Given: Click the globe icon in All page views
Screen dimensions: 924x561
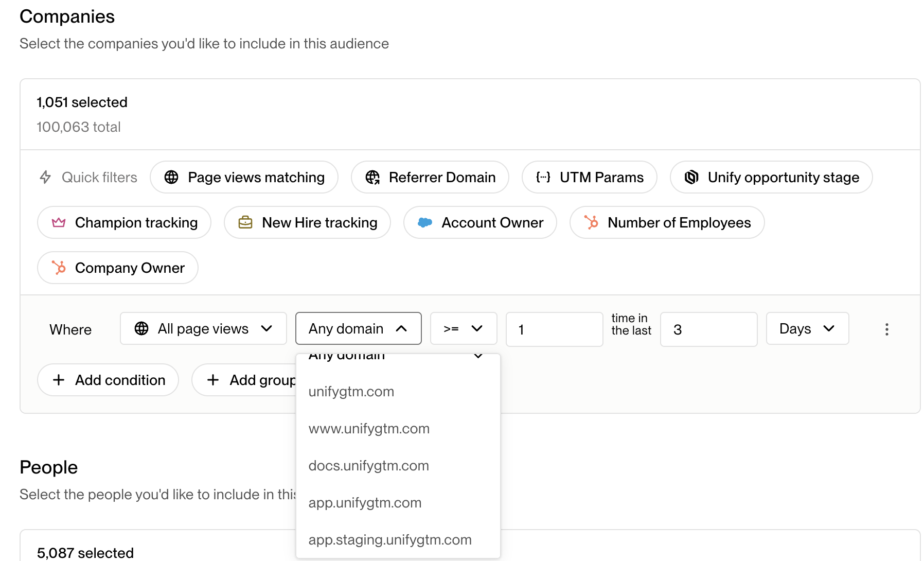Looking at the screenshot, I should [x=141, y=328].
